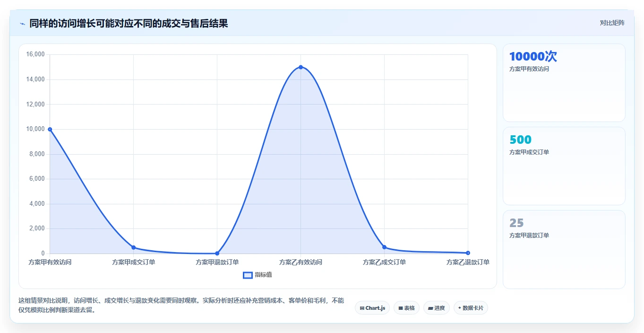Click the data point for 方案甲退款订单
Viewport: 644px width, 333px height.
click(217, 254)
